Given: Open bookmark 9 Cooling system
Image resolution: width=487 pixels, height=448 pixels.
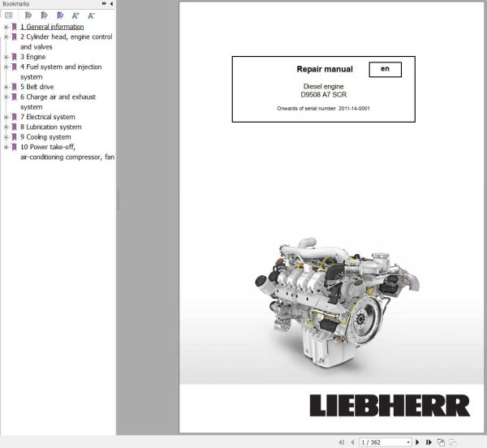Looking at the screenshot, I should (45, 137).
